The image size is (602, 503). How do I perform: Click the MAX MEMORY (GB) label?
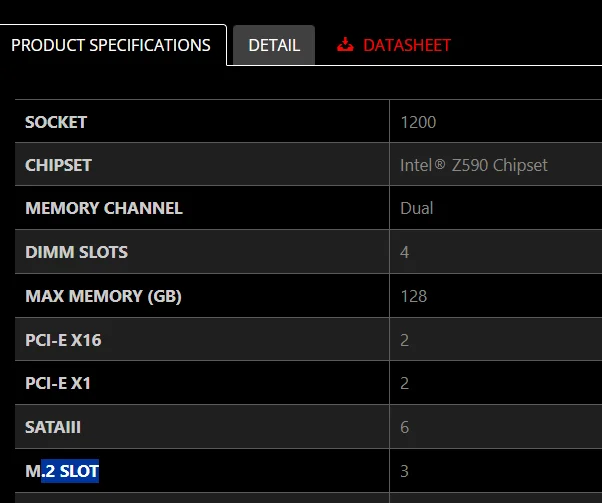103,296
